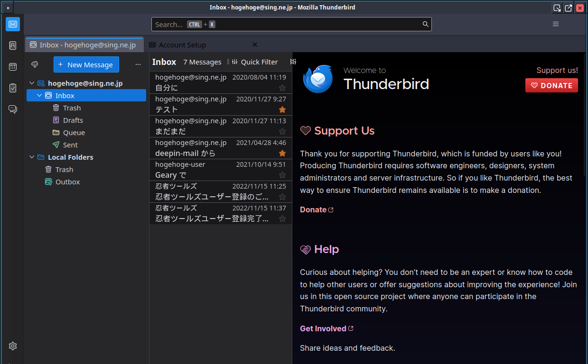This screenshot has width=588, height=364.
Task: Open the Queue folder
Action: (86, 132)
